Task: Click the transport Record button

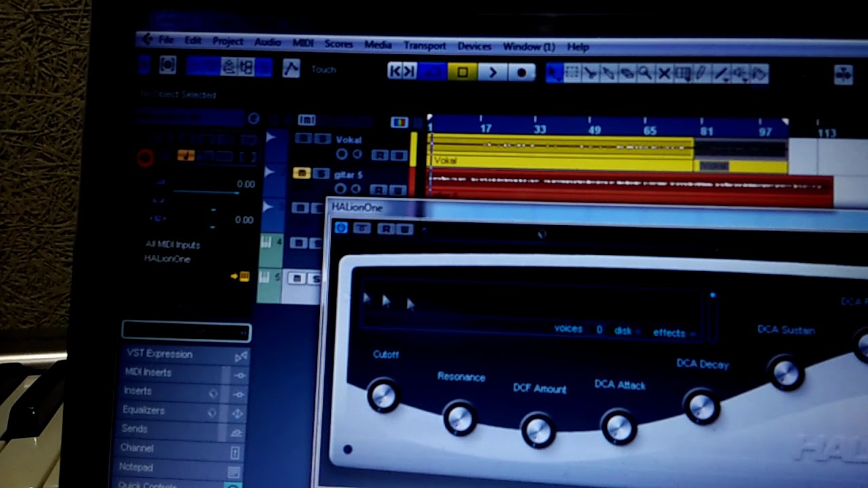Action: [x=521, y=72]
